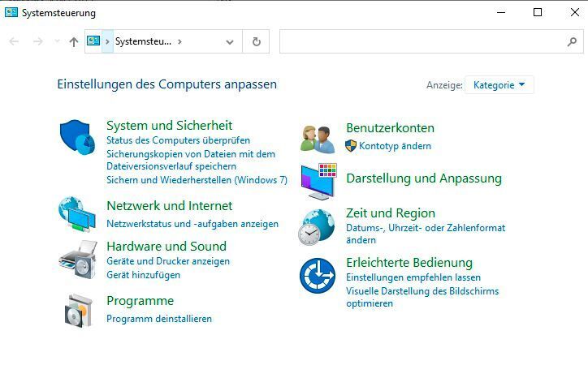The height and width of the screenshot is (378, 588).
Task: Go back with the left arrow
Action: click(x=14, y=41)
